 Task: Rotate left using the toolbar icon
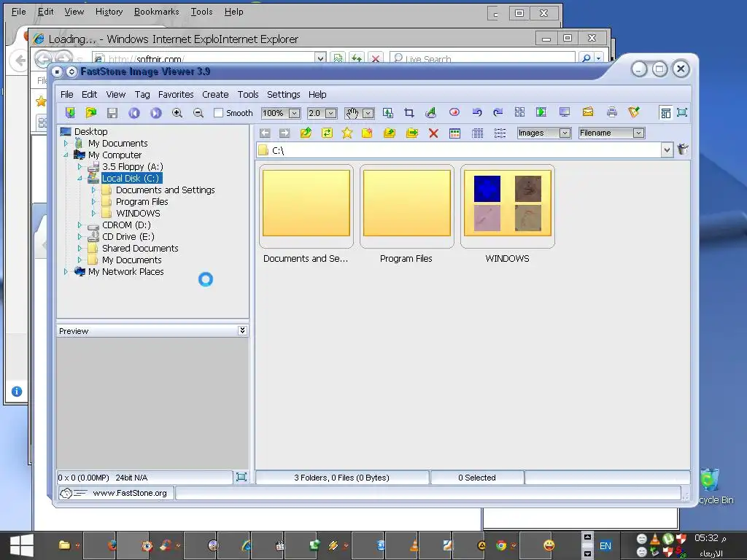pyautogui.click(x=477, y=112)
